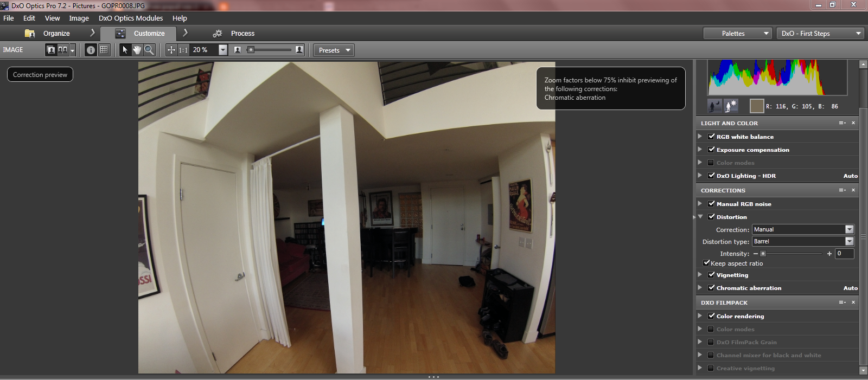Screen dimensions: 868x380
Task: Close the Corrections palette
Action: (x=853, y=190)
